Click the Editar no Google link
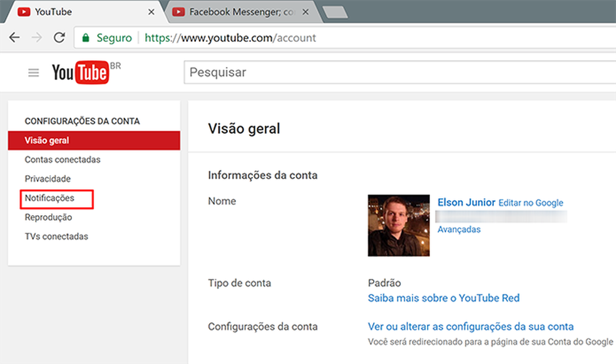616x364 pixels. (x=531, y=203)
